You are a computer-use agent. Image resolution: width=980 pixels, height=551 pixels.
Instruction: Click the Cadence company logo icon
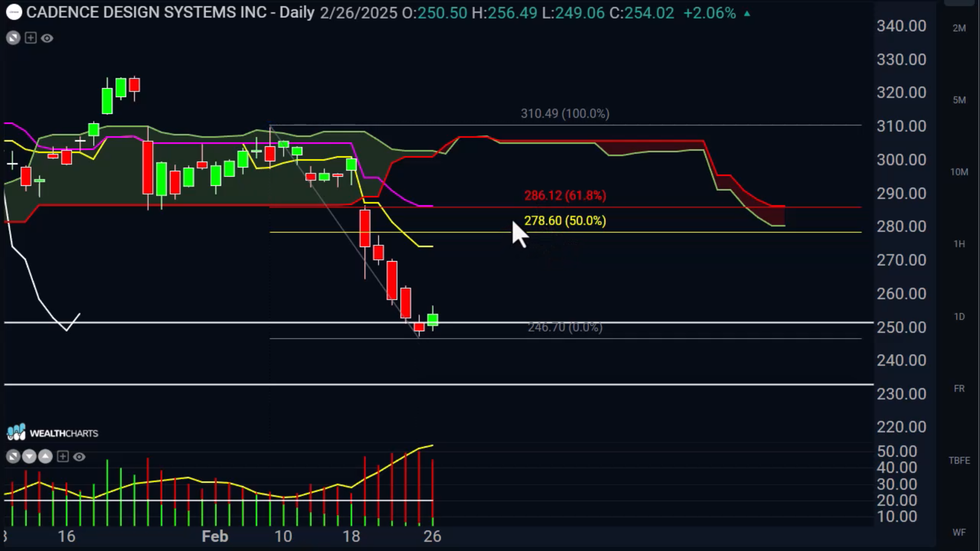tap(14, 12)
